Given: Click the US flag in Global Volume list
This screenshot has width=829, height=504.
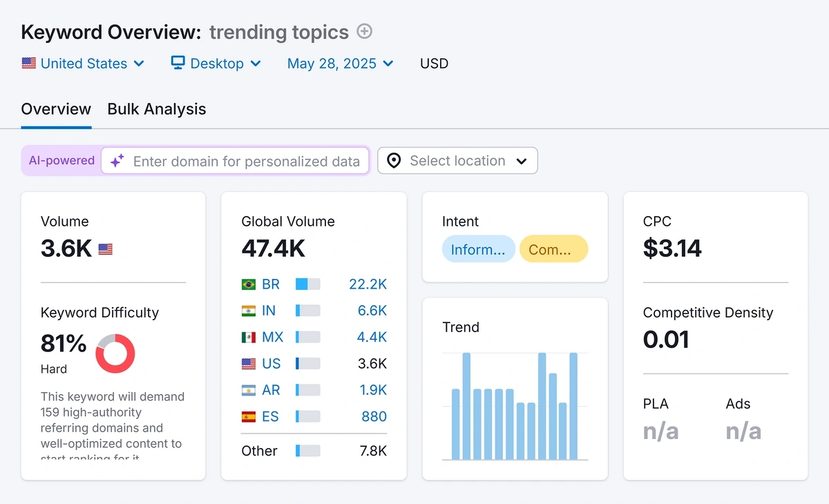Looking at the screenshot, I should pos(249,364).
